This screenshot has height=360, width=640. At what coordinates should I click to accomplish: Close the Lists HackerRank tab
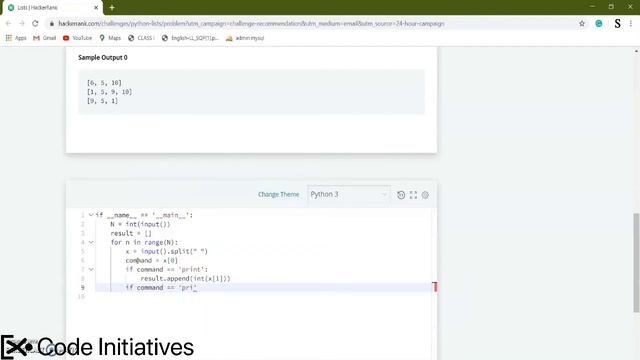coord(96,7)
